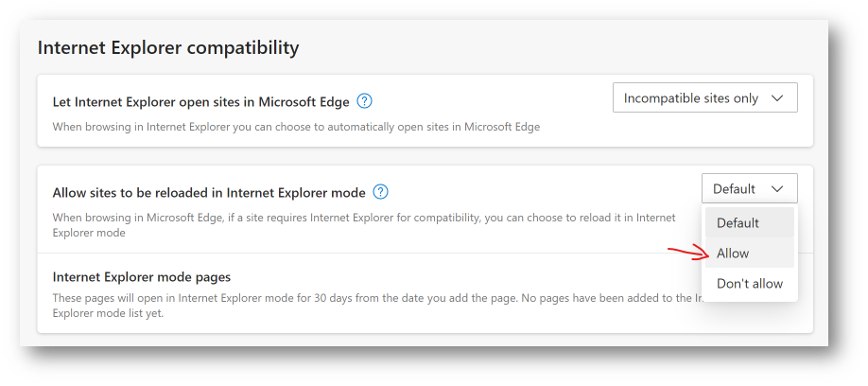
Task: Click the "Internet Explorer mode pages" heading
Action: click(x=142, y=277)
